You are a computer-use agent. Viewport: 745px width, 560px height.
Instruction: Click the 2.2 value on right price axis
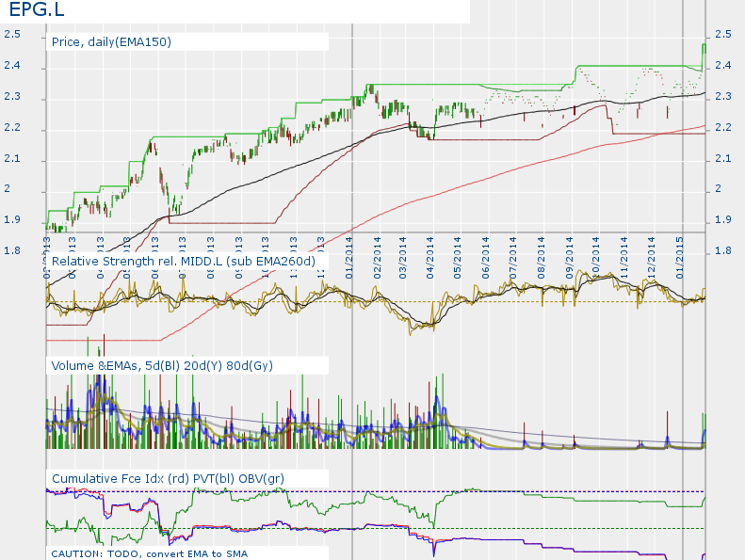tap(723, 127)
